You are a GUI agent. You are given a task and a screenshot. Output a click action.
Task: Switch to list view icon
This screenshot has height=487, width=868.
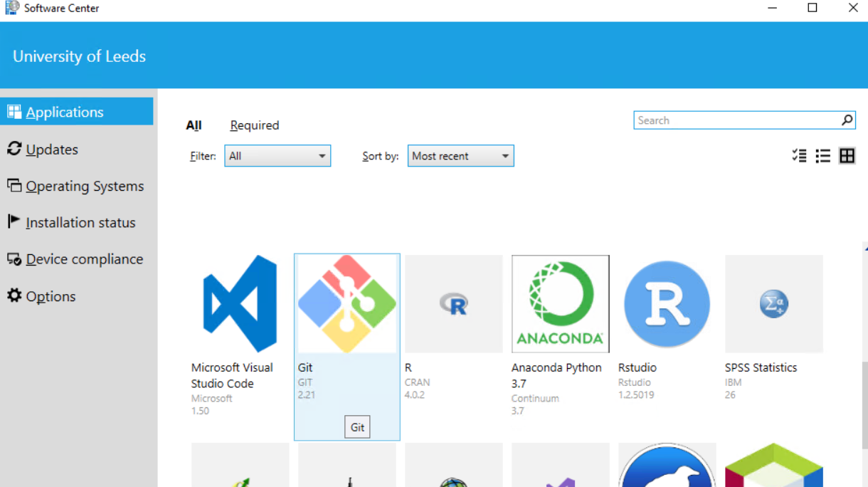point(823,156)
